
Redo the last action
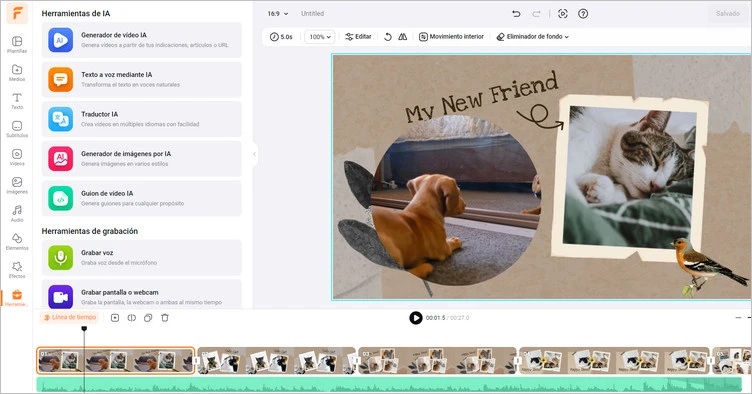[536, 13]
